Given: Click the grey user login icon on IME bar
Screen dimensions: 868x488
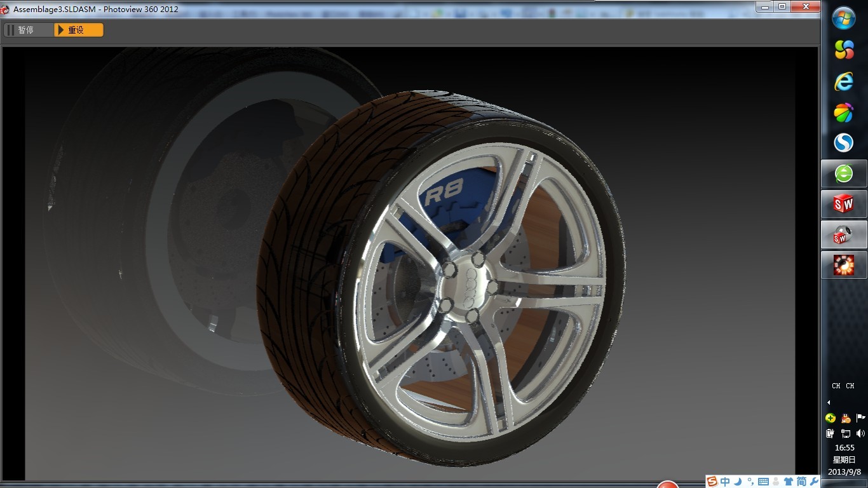Looking at the screenshot, I should (776, 482).
